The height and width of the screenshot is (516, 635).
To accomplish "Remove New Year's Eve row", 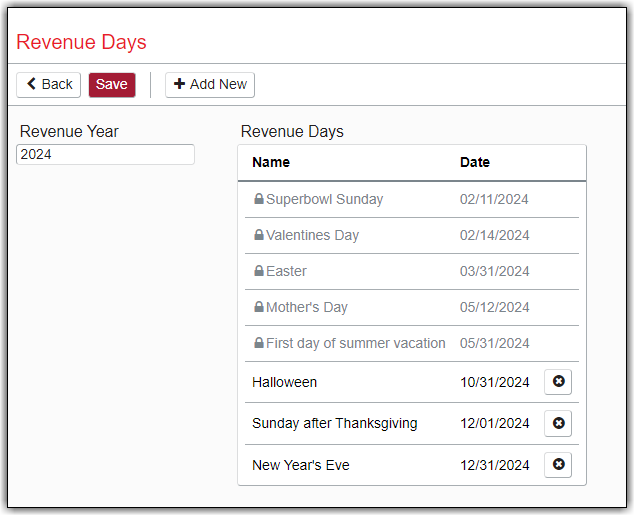I will [x=558, y=465].
